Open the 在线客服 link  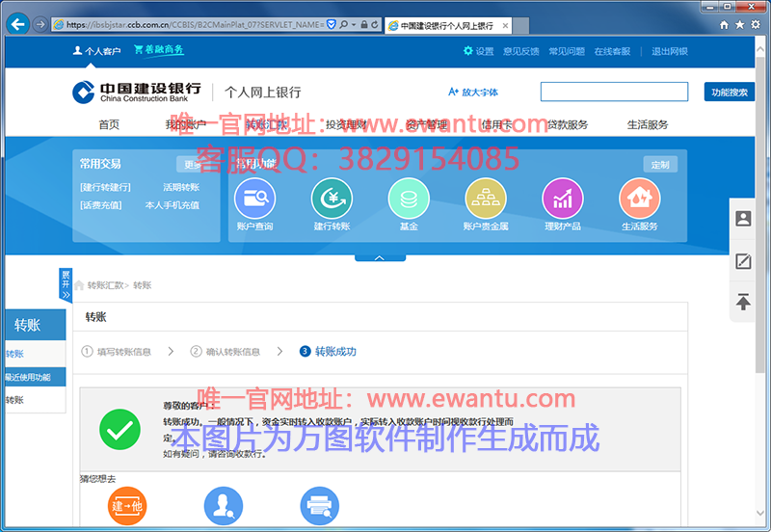pyautogui.click(x=612, y=51)
